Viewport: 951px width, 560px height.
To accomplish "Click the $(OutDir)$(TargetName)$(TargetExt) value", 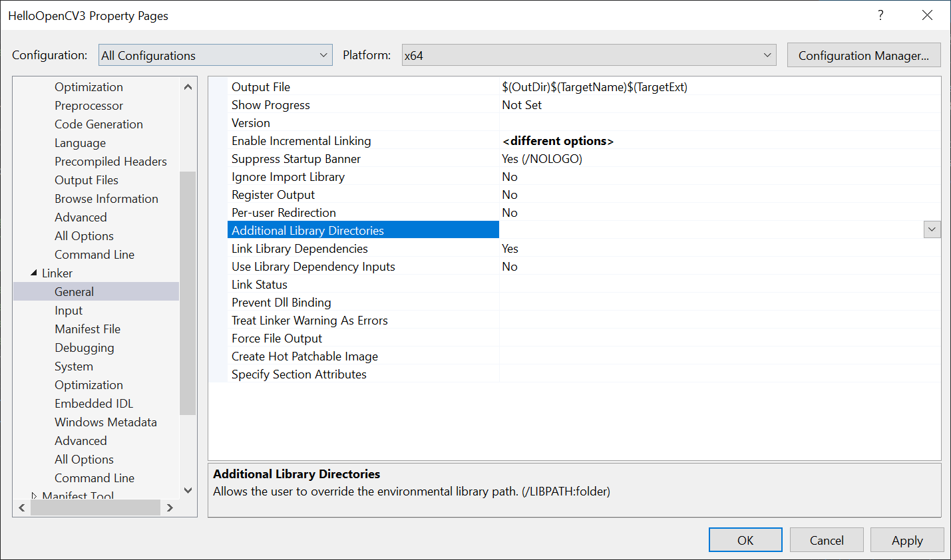I will click(x=595, y=87).
